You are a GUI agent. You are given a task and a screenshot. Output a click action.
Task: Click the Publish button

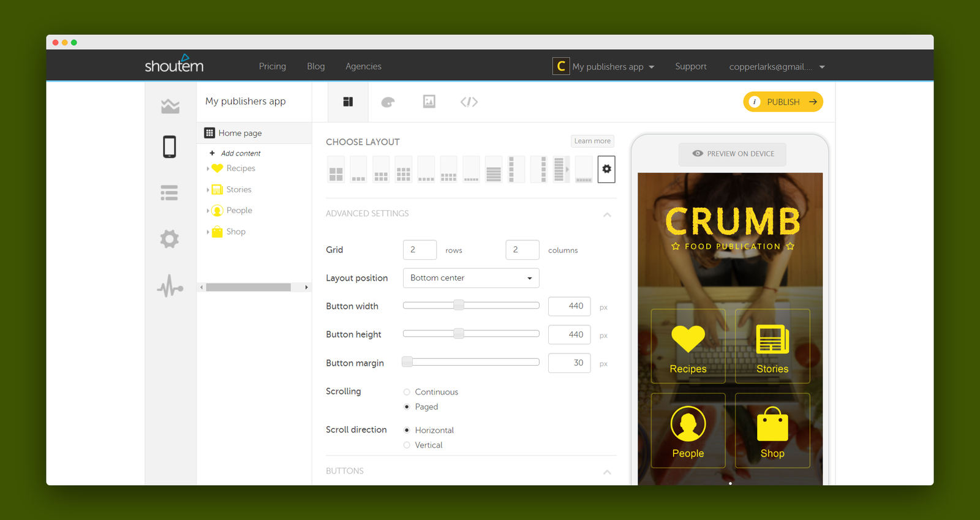click(783, 102)
